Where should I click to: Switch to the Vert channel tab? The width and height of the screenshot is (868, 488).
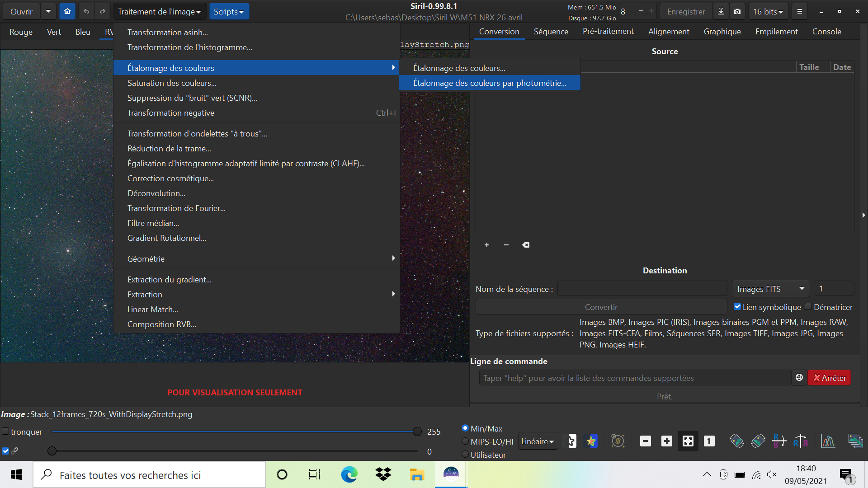54,32
